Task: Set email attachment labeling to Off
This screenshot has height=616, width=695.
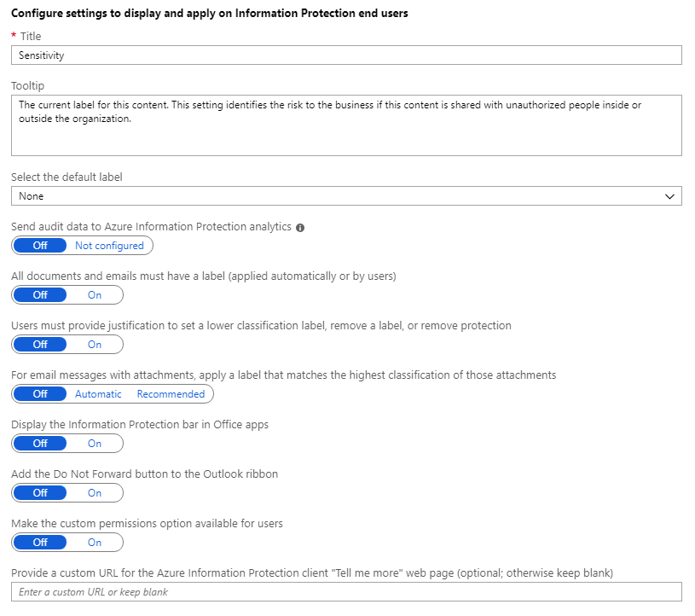Action: pyautogui.click(x=40, y=394)
